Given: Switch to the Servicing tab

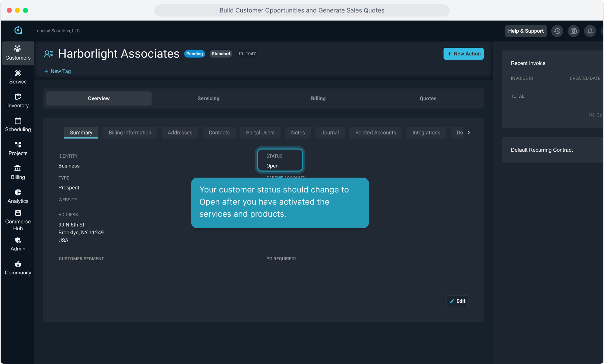Looking at the screenshot, I should click(x=208, y=98).
